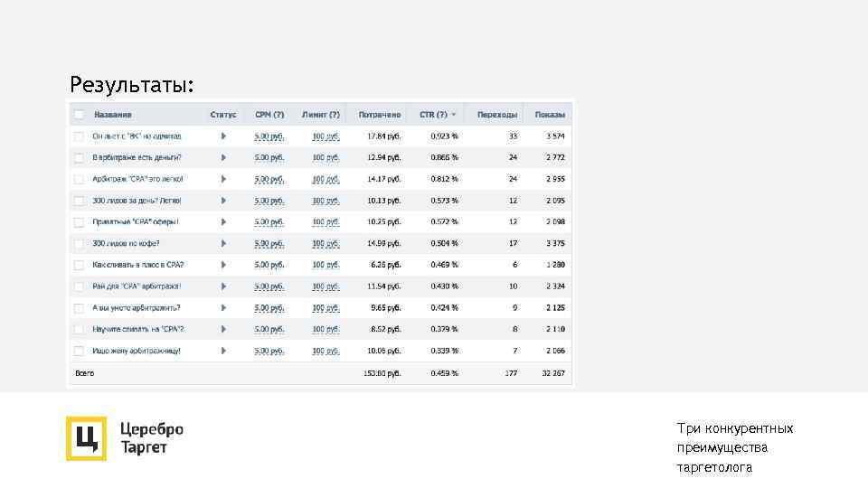Click the play status icon for 'Научите сливать на "CPA"?'
Screen dimensions: 868x488
click(x=223, y=329)
